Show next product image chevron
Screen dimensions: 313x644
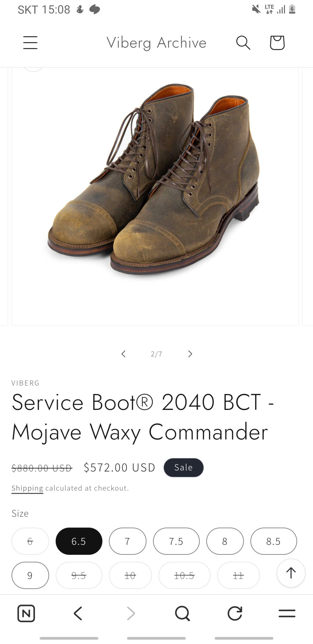(x=190, y=354)
